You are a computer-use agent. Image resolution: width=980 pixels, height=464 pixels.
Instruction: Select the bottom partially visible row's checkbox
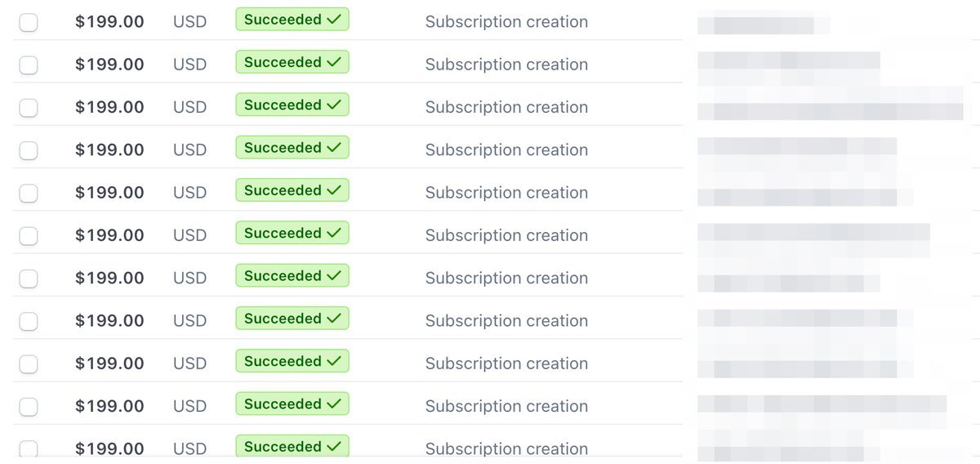tap(29, 448)
